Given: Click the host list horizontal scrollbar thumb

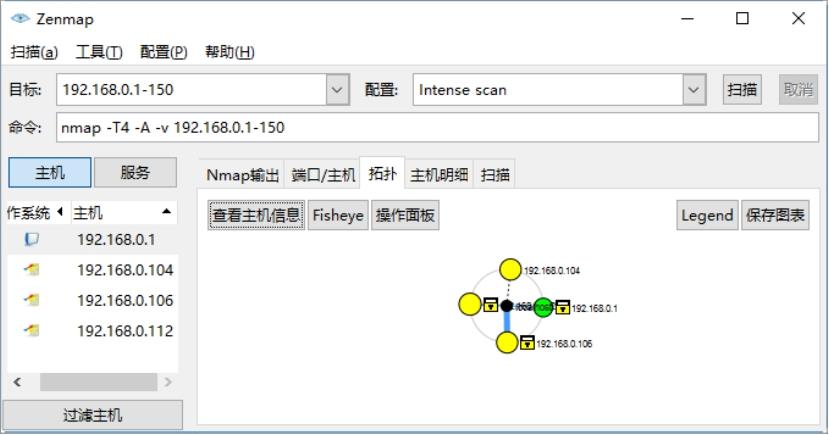Looking at the screenshot, I should pos(98,382).
